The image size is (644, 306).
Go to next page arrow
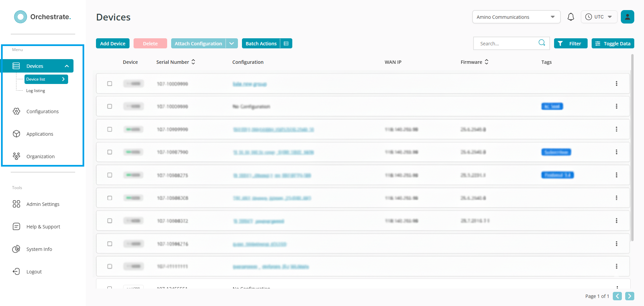(x=629, y=296)
